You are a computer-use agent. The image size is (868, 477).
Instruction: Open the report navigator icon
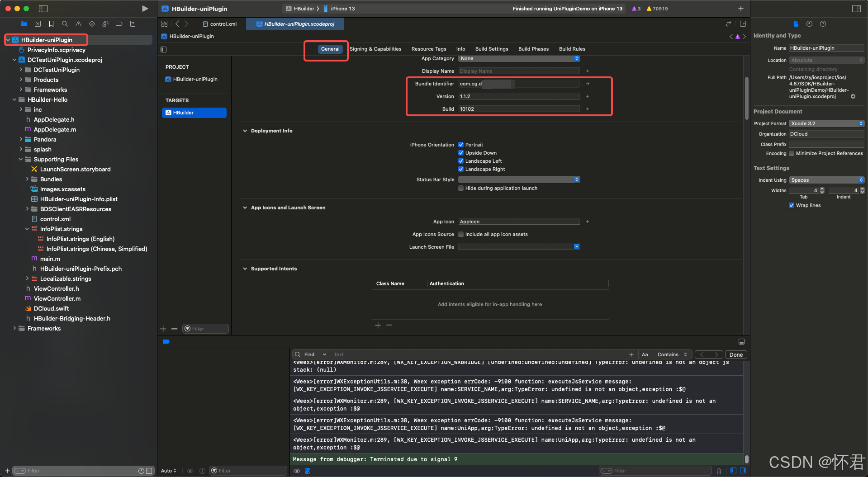(x=133, y=24)
